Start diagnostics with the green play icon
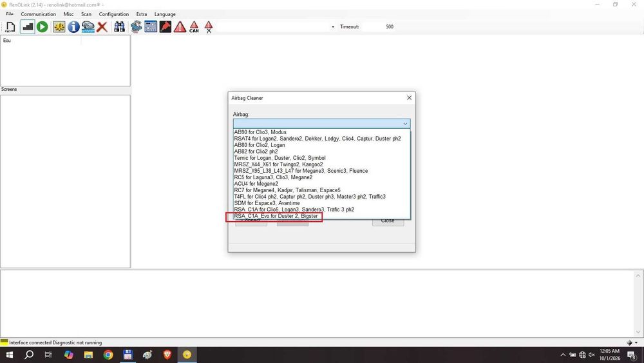The width and height of the screenshot is (644, 363). tap(43, 27)
